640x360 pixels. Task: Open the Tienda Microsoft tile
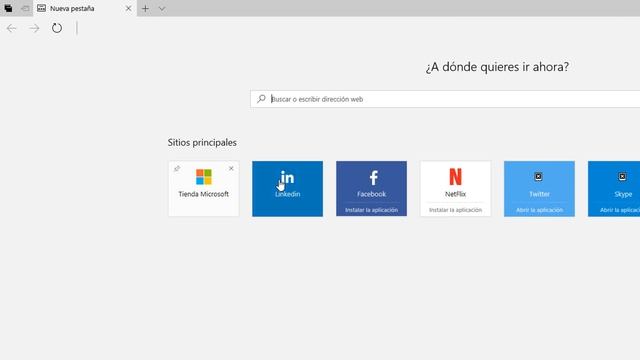tap(204, 189)
